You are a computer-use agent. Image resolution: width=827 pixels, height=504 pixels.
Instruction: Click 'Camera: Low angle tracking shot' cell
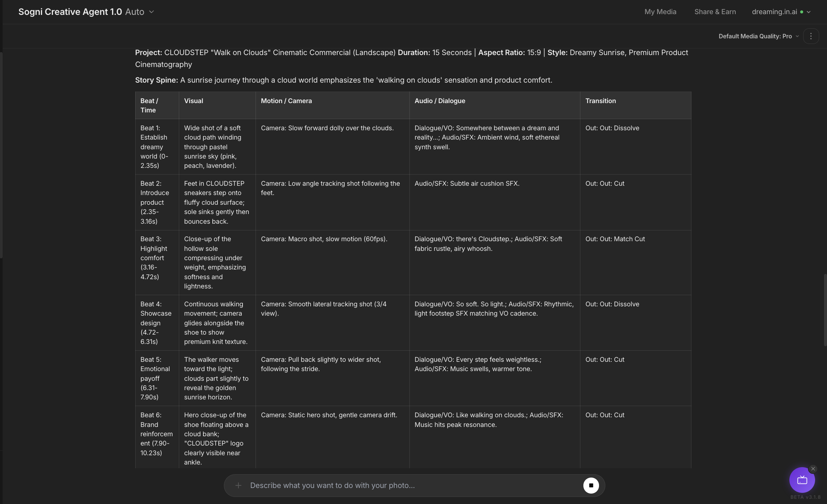pos(332,202)
